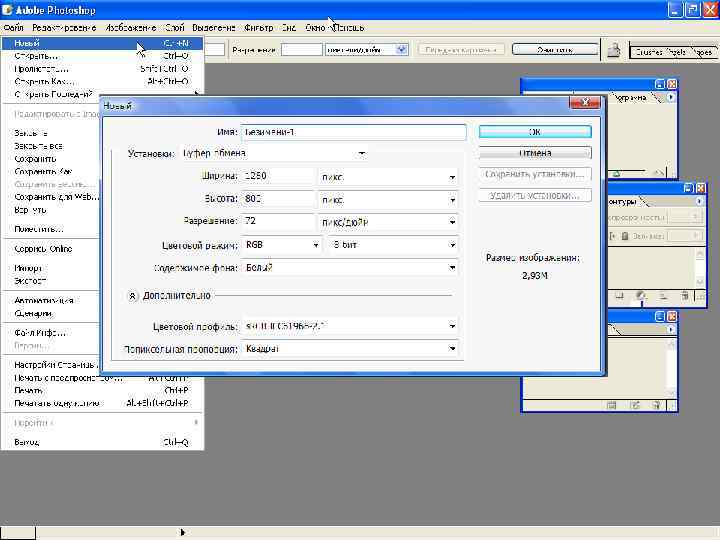
Task: Open the RGB color mode dropdown
Action: tap(315, 245)
